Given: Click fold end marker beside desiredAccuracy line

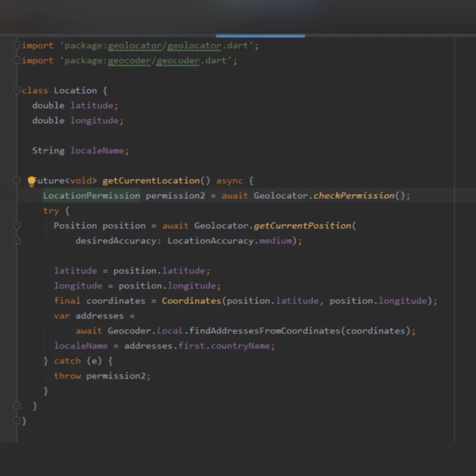Looking at the screenshot, I should pos(17,240).
